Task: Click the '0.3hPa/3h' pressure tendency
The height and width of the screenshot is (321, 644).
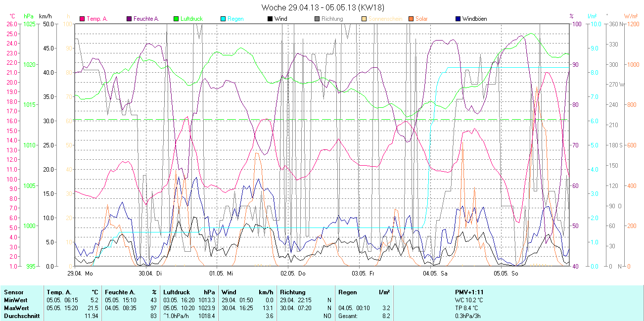Action: pos(469,316)
